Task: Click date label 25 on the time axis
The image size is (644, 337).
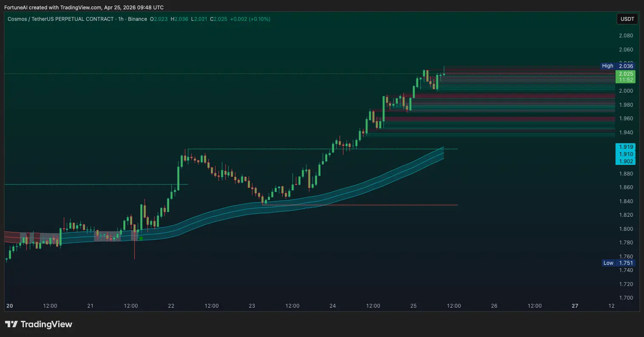Action: pyautogui.click(x=414, y=306)
